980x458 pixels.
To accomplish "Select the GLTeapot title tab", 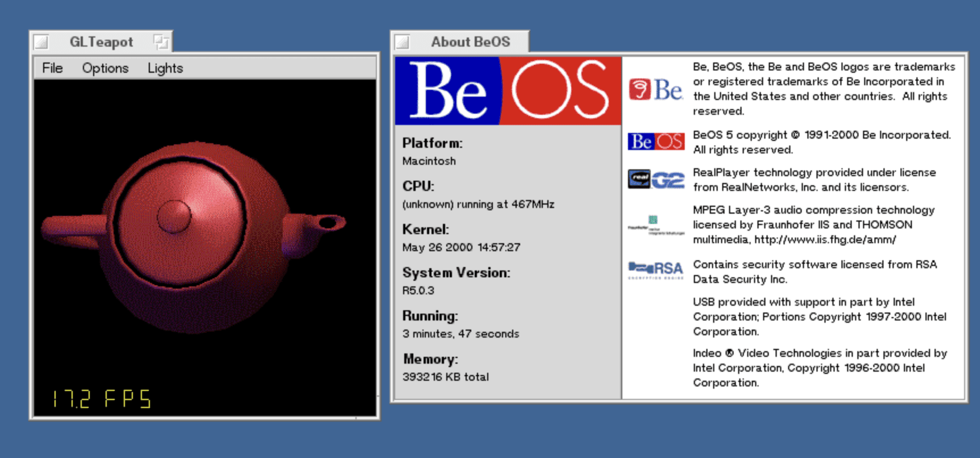I will pos(101,42).
